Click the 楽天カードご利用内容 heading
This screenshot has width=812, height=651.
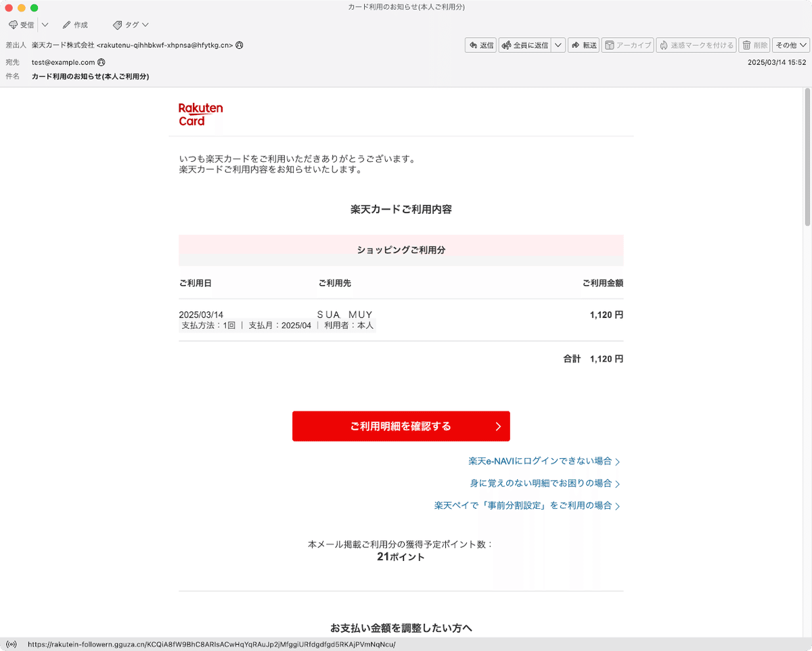click(401, 209)
